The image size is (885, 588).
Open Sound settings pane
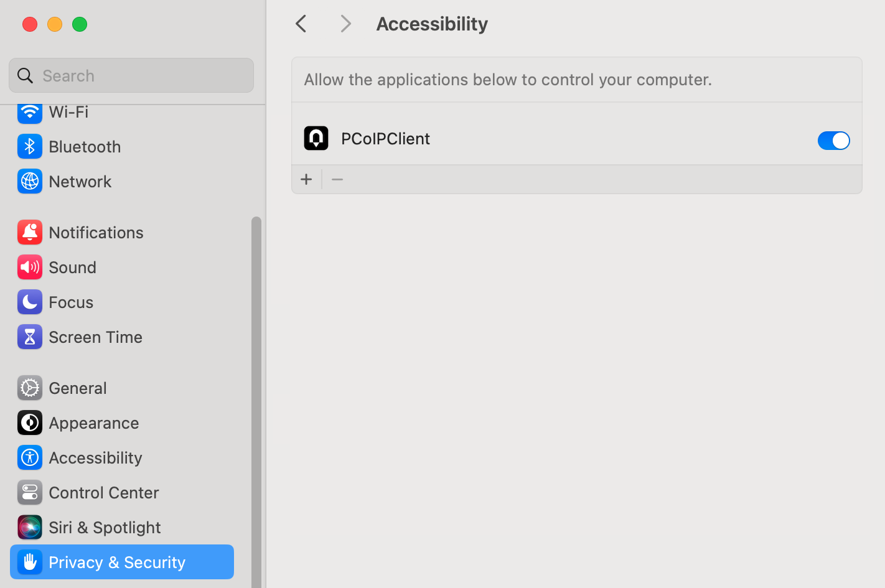122,268
